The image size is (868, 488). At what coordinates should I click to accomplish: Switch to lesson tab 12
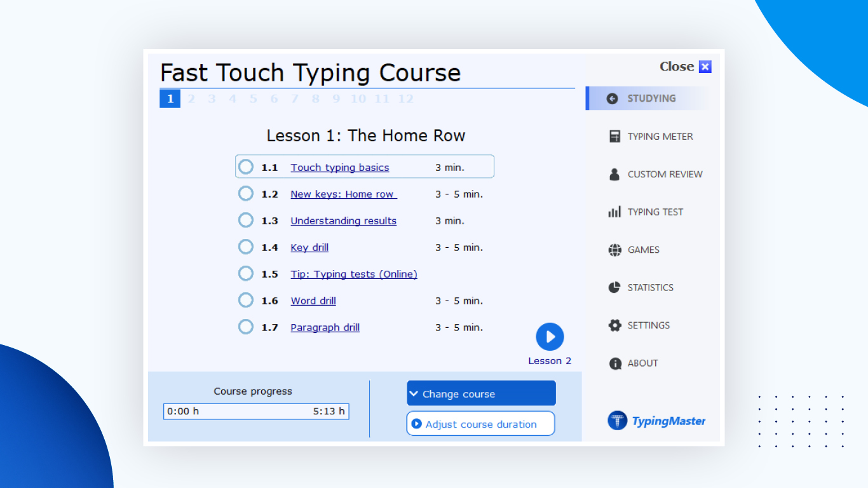pos(405,98)
